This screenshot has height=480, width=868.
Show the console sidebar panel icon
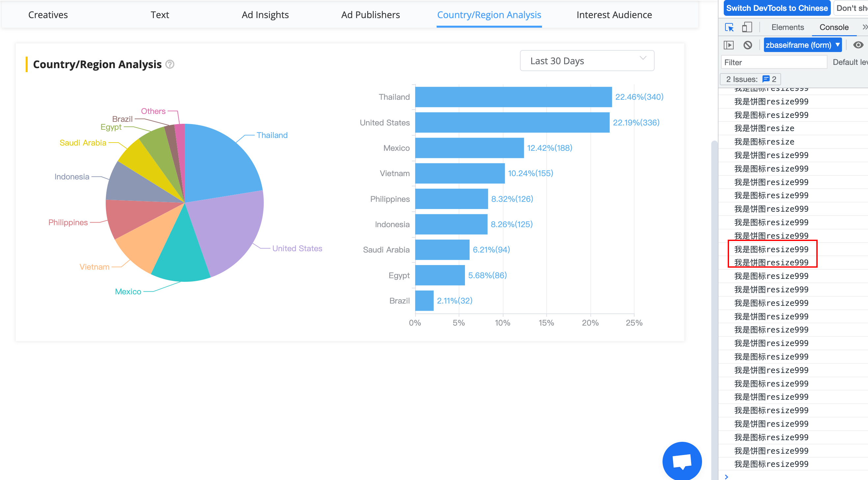tap(728, 45)
